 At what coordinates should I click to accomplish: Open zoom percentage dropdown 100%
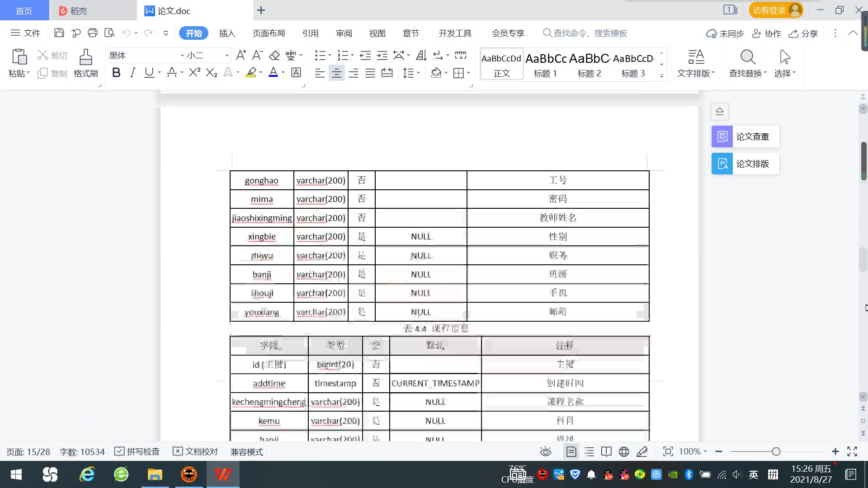(693, 451)
